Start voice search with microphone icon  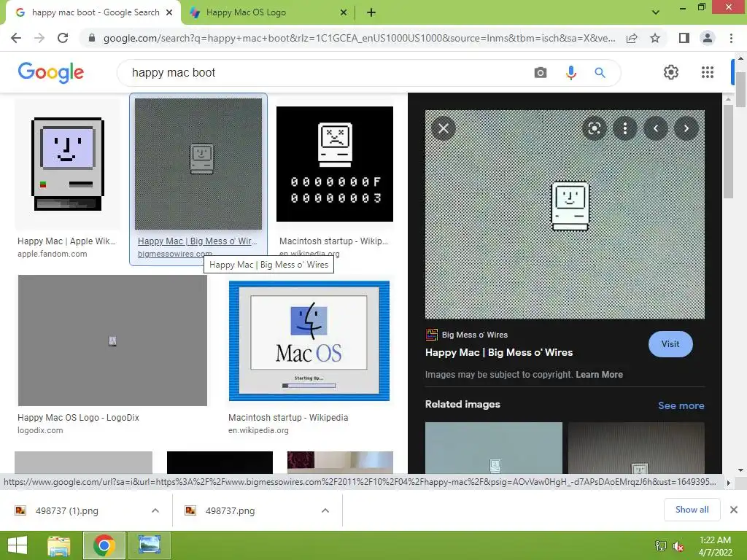570,73
